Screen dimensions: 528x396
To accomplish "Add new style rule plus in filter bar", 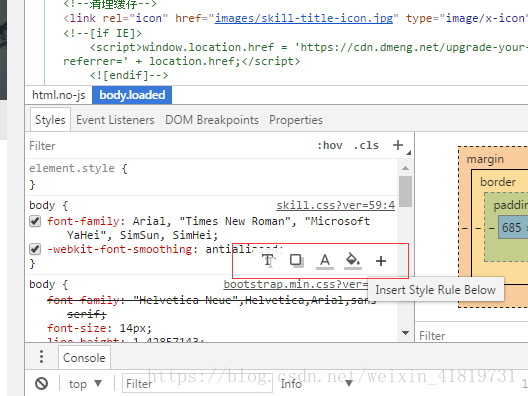I will 398,145.
